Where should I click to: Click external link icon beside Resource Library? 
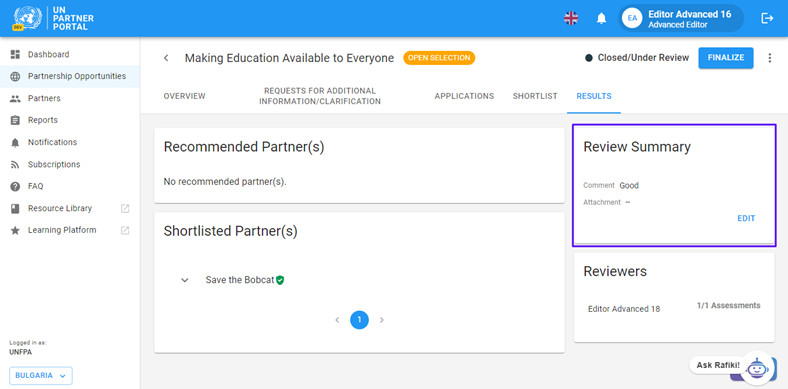(x=125, y=208)
